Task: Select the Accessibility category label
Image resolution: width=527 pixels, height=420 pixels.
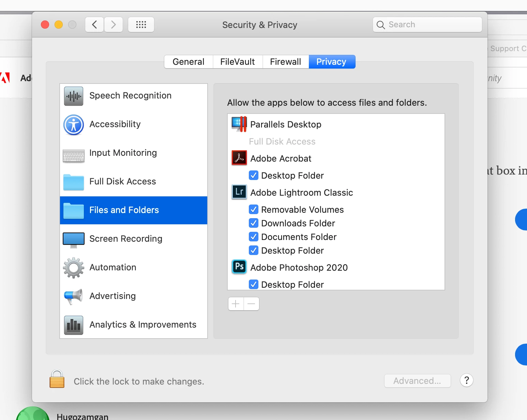Action: tap(115, 124)
